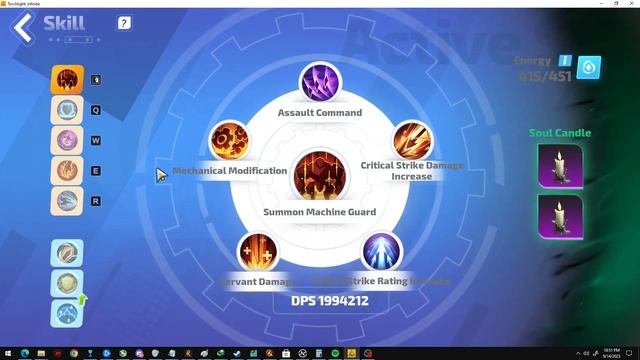Image resolution: width=640 pixels, height=360 pixels.
Task: Select the passive slot with green upgrade arrow
Action: (67, 283)
